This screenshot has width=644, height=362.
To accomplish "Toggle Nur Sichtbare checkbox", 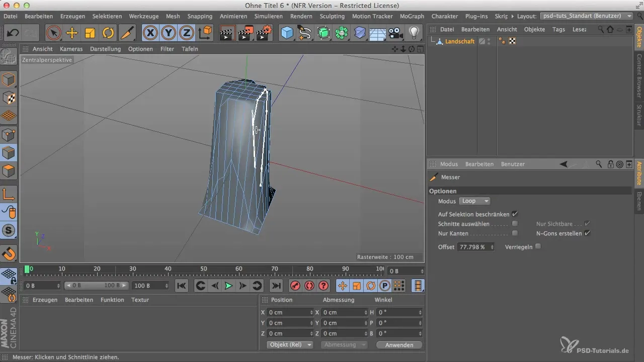I will coord(587,224).
